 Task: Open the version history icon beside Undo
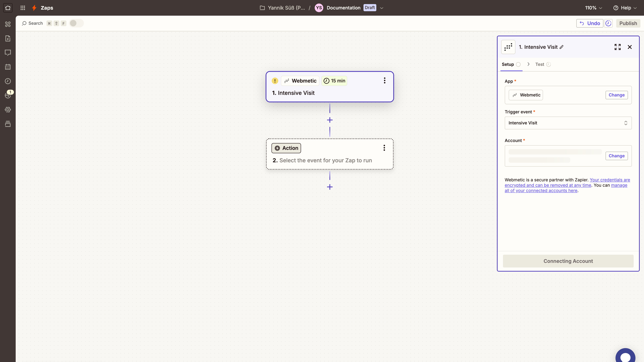(609, 23)
